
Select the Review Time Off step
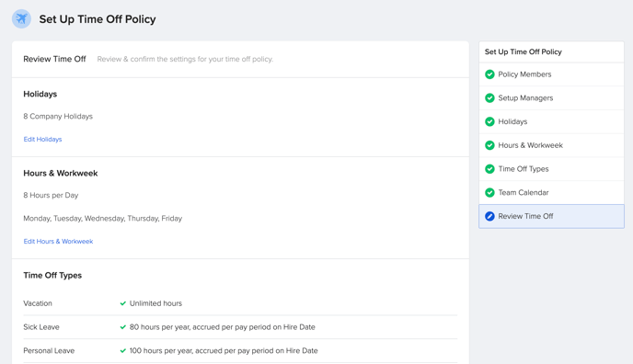point(551,216)
